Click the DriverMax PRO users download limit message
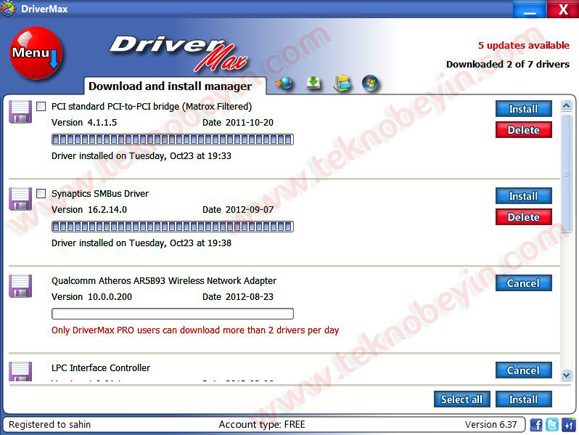Viewport: 579px width, 435px height. [195, 330]
